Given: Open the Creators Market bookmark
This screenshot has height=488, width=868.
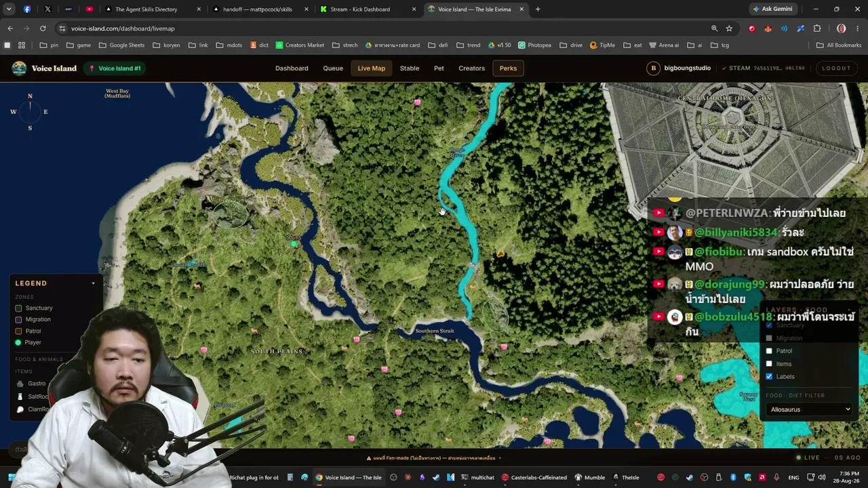Looking at the screenshot, I should [x=300, y=45].
